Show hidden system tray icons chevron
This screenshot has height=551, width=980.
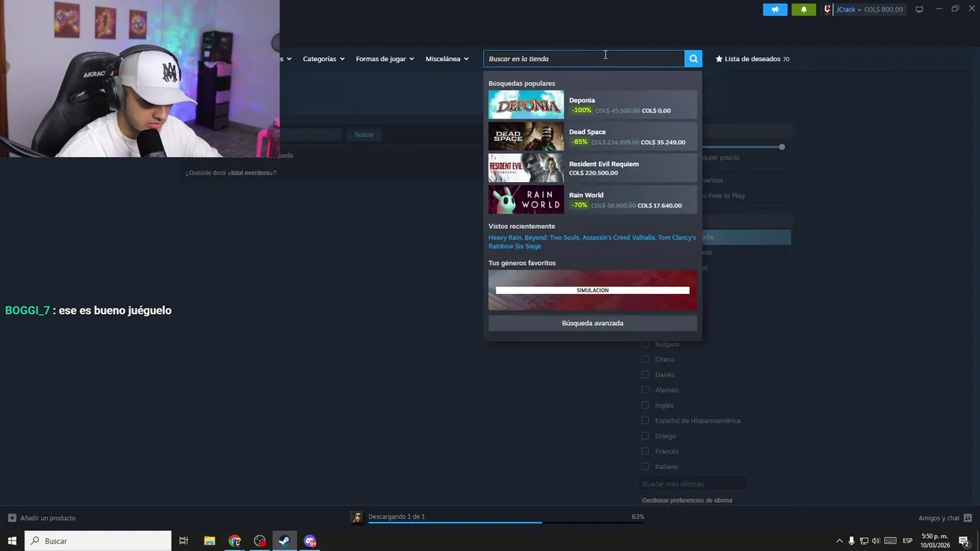pyautogui.click(x=839, y=541)
